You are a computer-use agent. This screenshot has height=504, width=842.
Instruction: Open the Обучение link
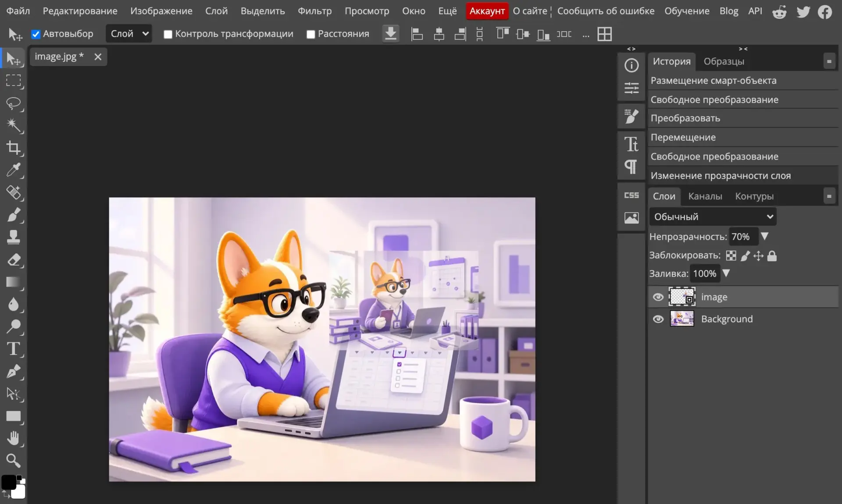tap(687, 11)
